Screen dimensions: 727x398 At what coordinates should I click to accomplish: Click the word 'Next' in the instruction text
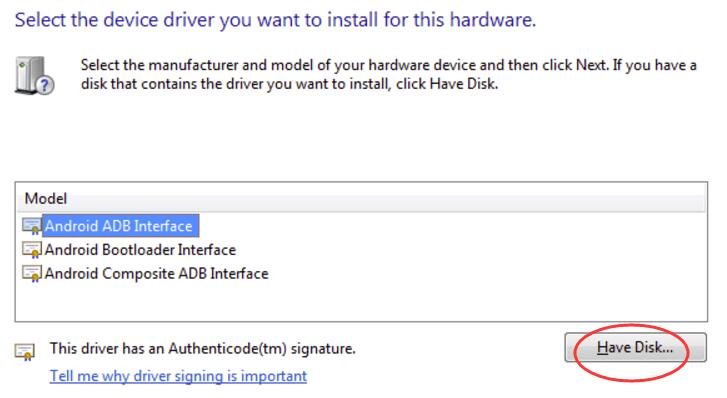591,65
